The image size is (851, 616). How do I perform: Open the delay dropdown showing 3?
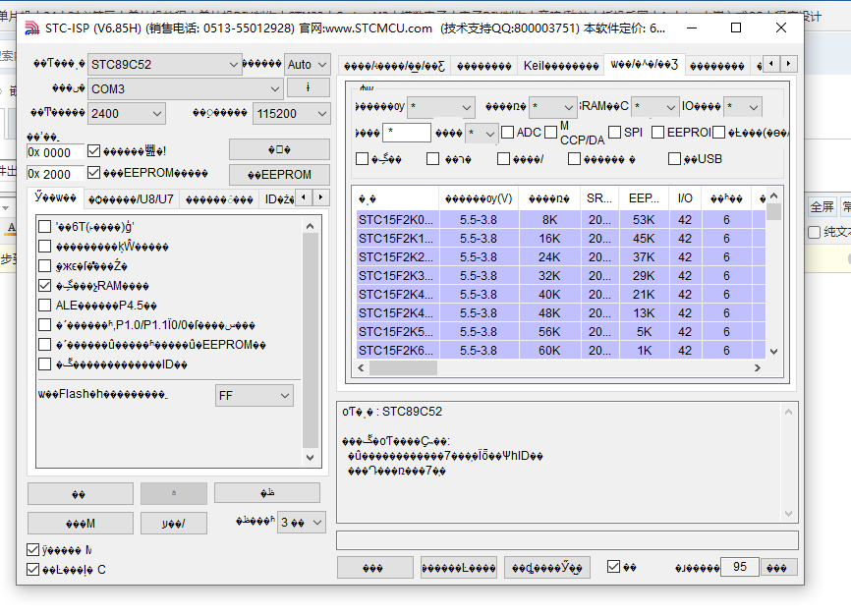[302, 522]
